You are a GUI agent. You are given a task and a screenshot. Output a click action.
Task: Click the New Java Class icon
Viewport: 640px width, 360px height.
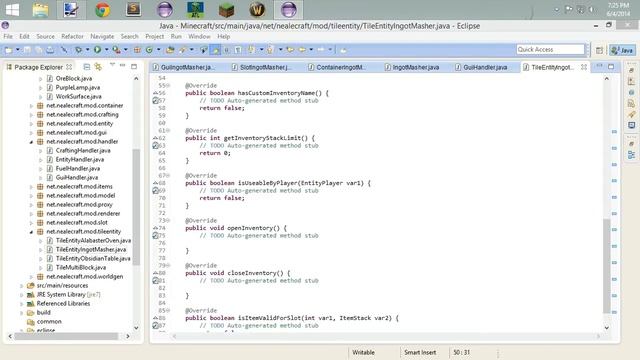(149, 50)
